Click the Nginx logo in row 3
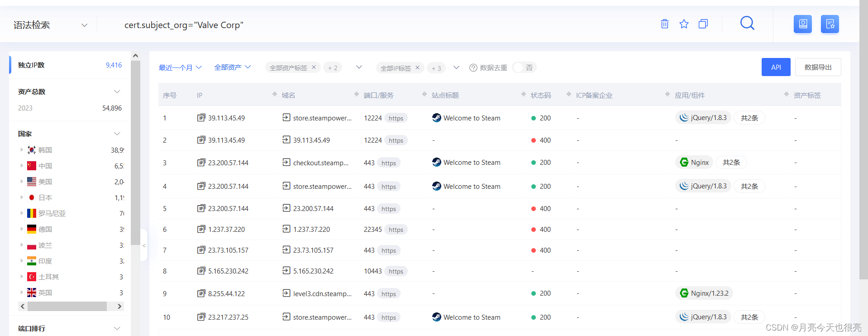 [684, 162]
